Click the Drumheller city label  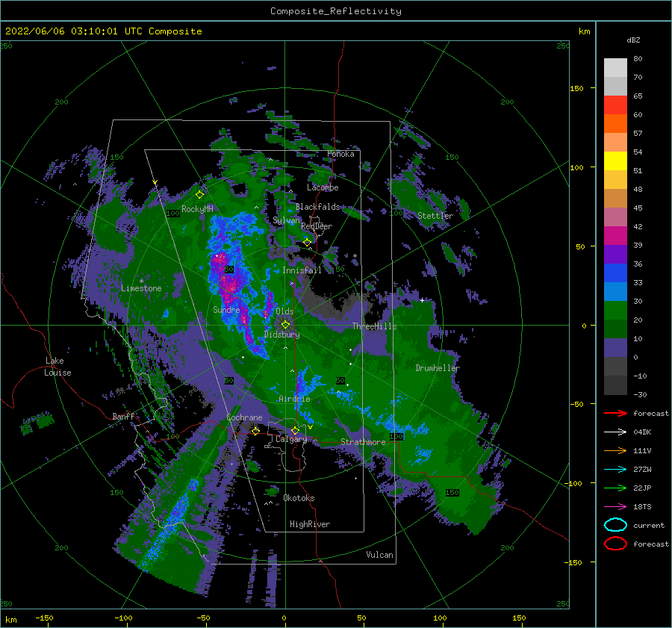(x=438, y=368)
